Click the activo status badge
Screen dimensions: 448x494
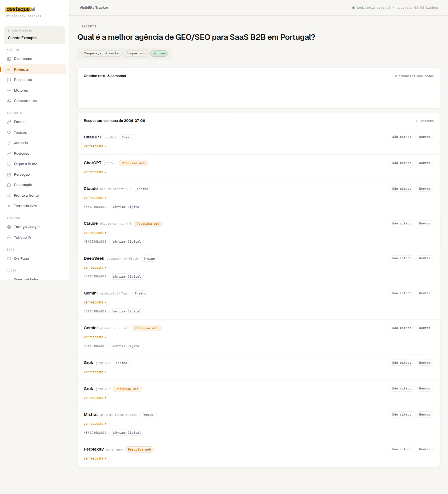159,54
